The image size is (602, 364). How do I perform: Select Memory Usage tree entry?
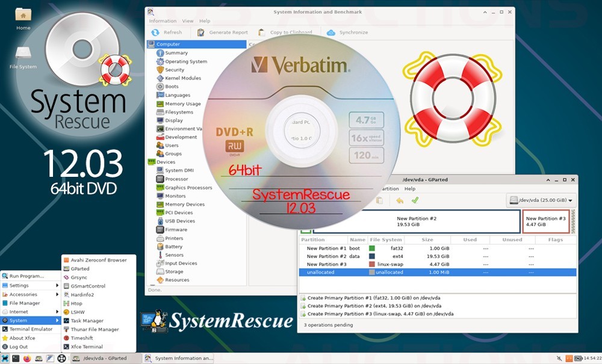pos(183,104)
